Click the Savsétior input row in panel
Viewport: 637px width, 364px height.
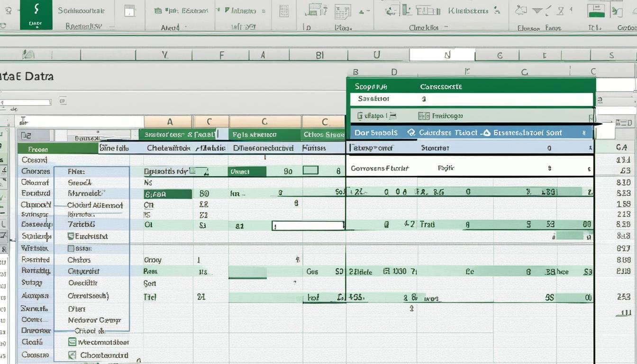(472, 99)
